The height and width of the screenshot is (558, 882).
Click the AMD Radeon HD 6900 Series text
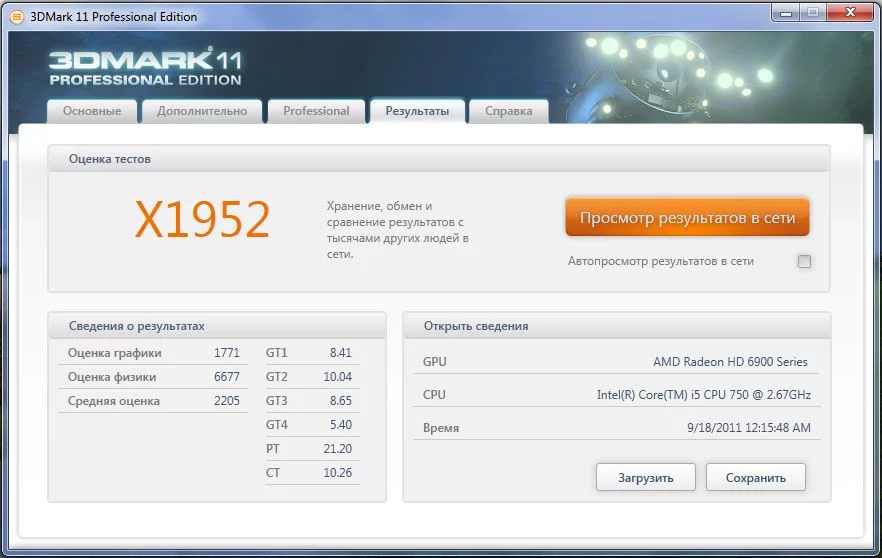click(x=730, y=362)
